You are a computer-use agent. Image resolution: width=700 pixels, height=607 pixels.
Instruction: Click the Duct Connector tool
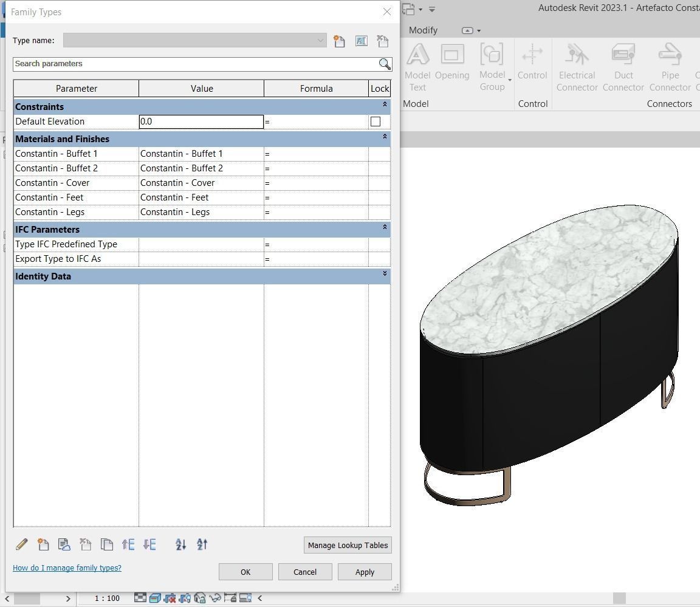pyautogui.click(x=623, y=67)
